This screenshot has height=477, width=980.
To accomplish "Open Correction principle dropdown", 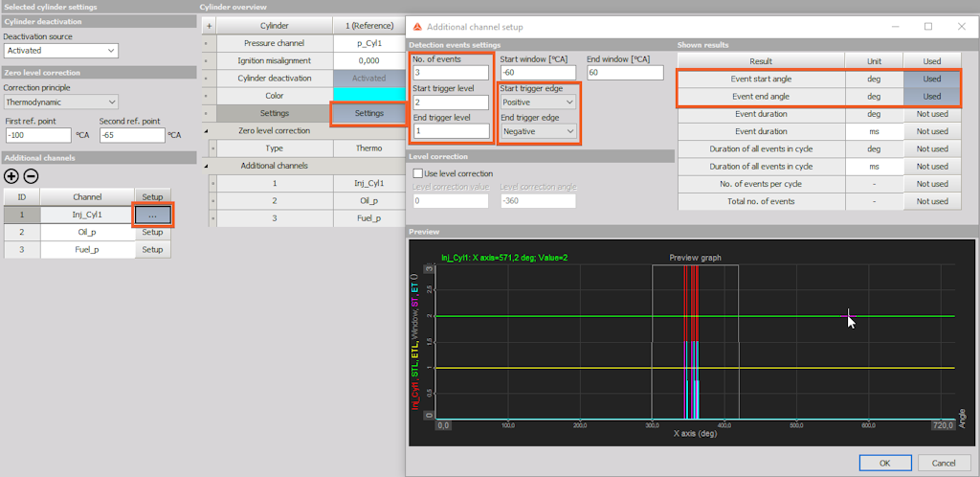I will pyautogui.click(x=60, y=102).
